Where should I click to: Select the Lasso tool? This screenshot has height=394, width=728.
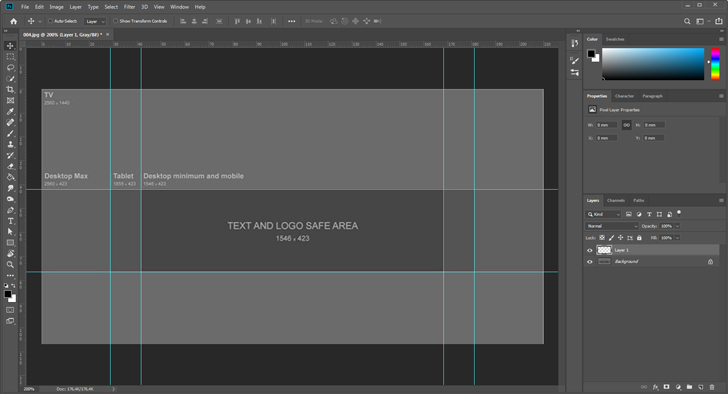10,68
